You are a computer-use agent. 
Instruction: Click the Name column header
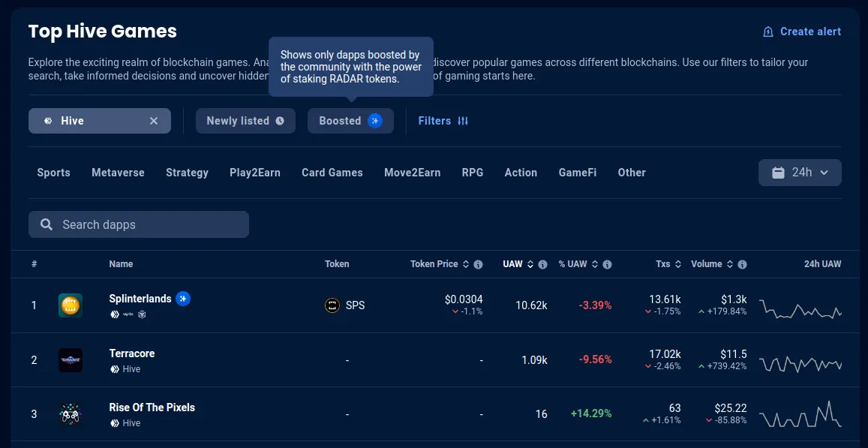pos(121,264)
